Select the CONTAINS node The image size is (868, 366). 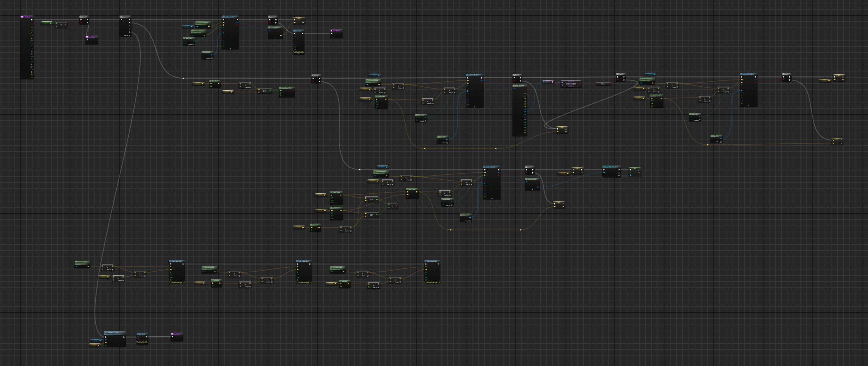point(571,84)
